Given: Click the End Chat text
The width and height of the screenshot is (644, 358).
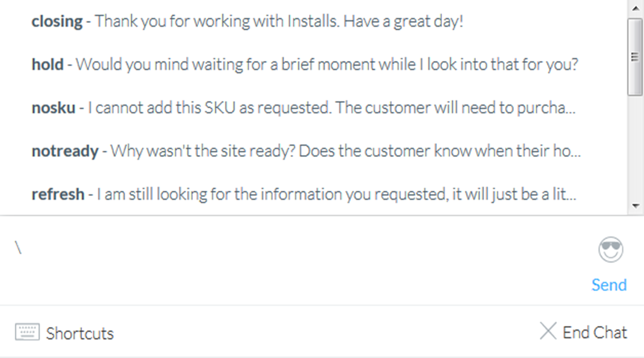Looking at the screenshot, I should [x=595, y=333].
